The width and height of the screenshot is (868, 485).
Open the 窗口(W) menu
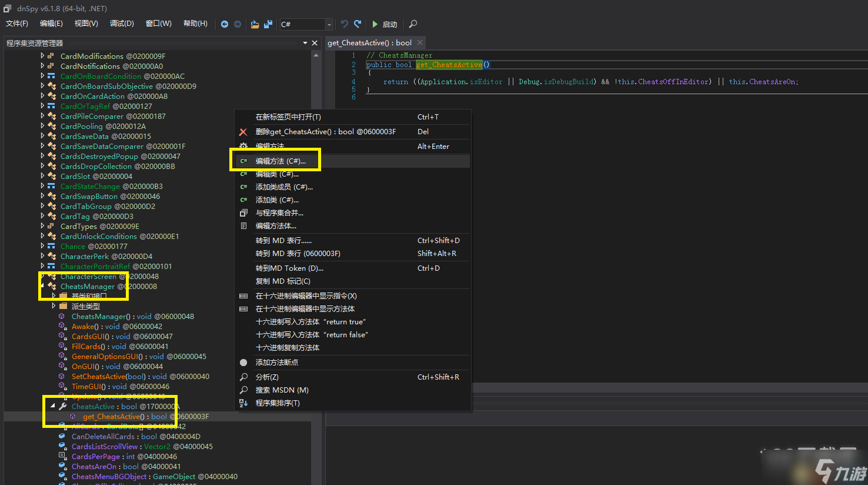159,24
